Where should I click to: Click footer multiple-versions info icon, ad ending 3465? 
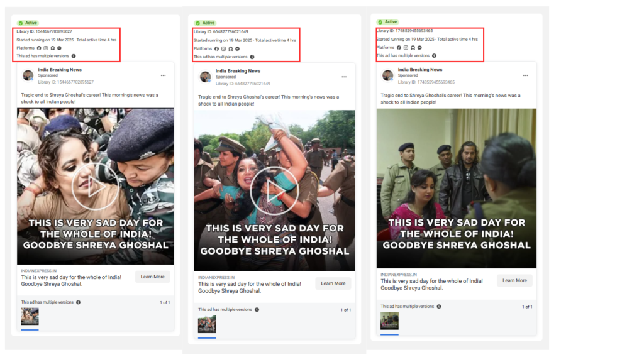438,306
